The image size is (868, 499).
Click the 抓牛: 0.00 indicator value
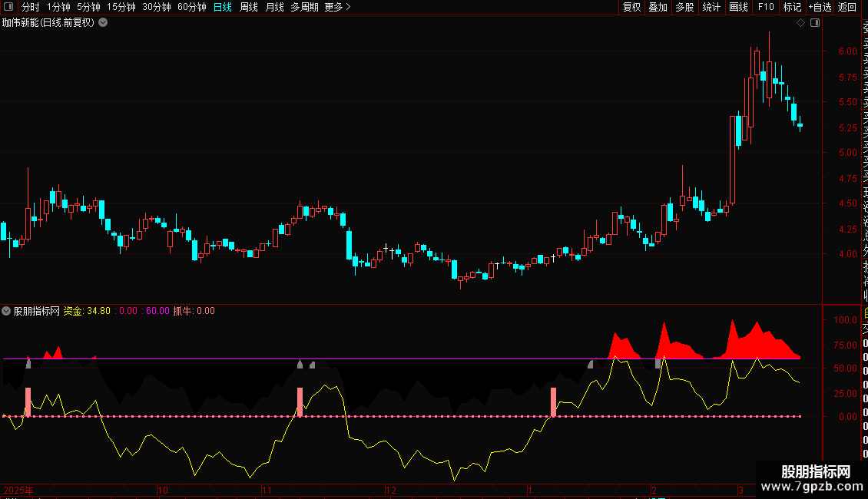(194, 311)
